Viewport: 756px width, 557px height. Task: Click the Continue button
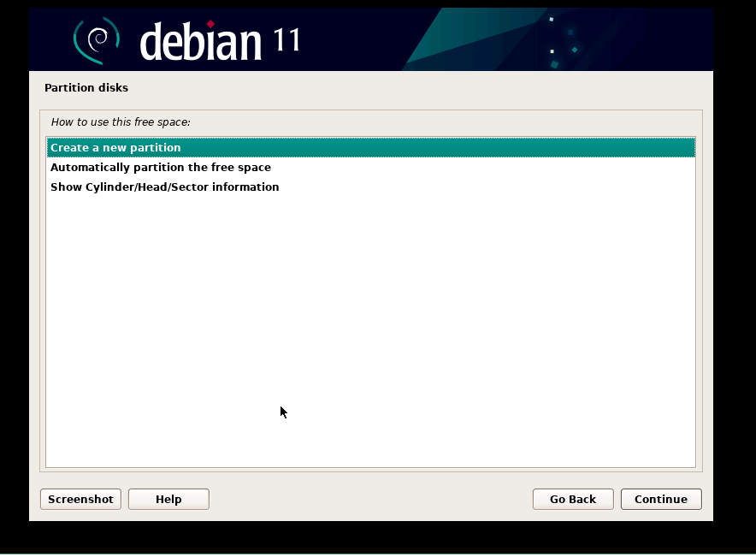[x=661, y=499]
